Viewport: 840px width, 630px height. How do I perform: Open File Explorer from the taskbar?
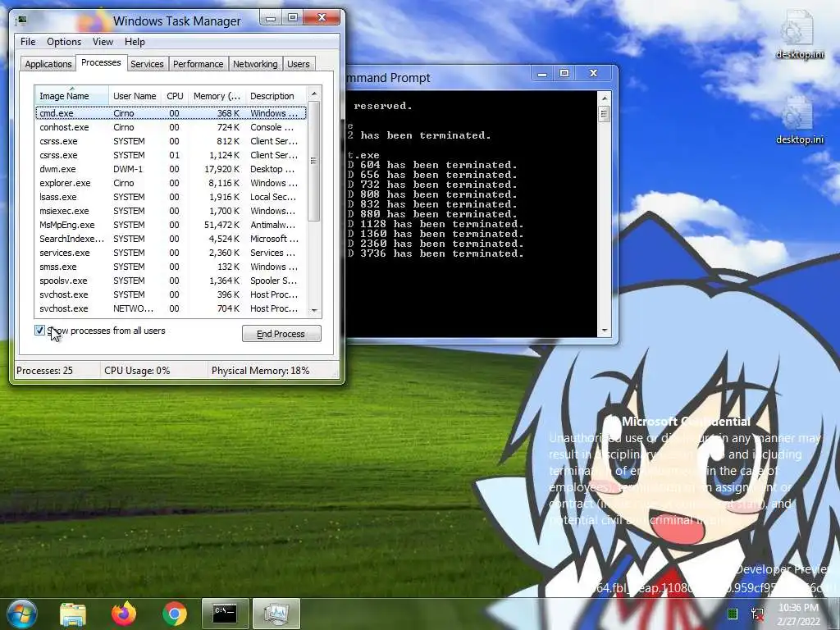pyautogui.click(x=73, y=614)
